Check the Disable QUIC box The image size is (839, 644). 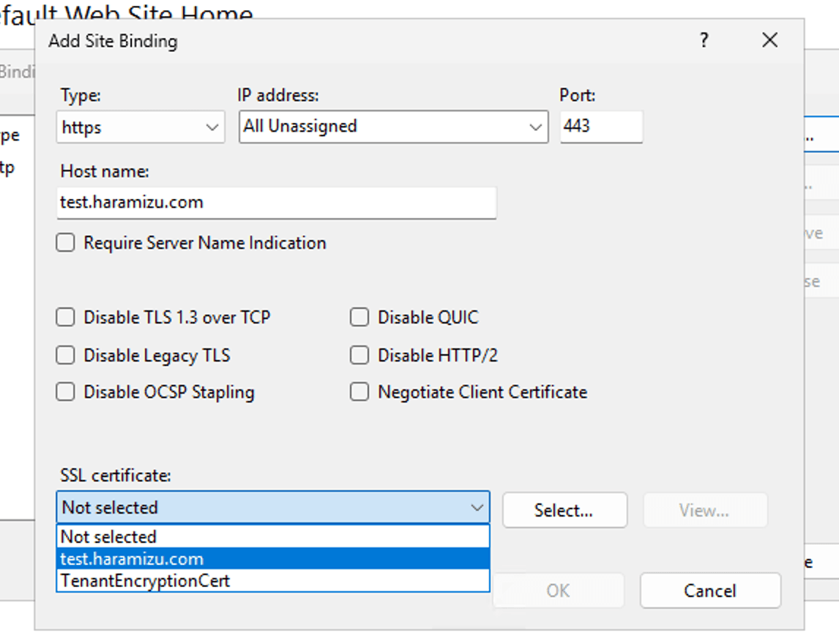[359, 318]
